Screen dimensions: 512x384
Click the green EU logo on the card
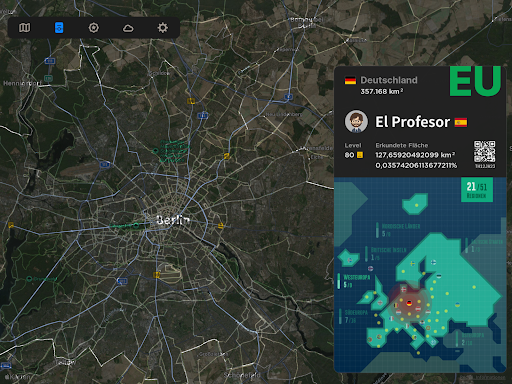point(475,81)
